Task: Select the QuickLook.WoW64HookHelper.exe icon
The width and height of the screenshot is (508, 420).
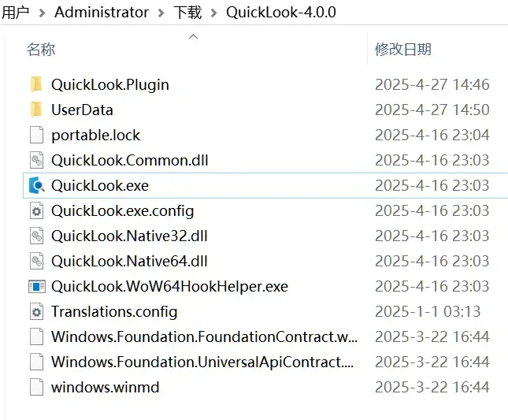Action: coord(36,287)
